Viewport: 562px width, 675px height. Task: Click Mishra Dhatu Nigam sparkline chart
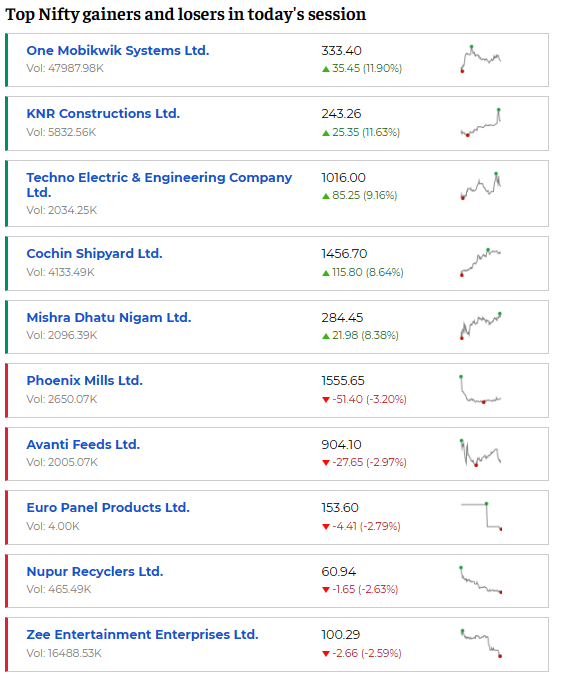click(x=481, y=326)
